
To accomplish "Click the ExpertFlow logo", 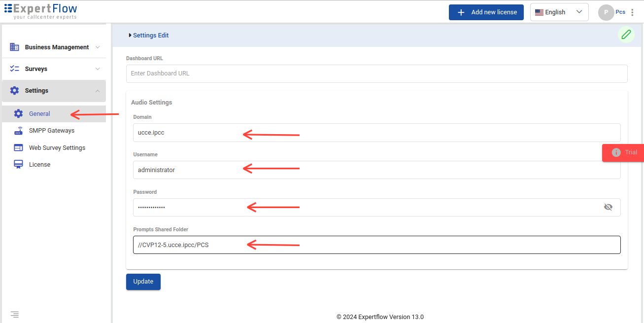I will (41, 11).
